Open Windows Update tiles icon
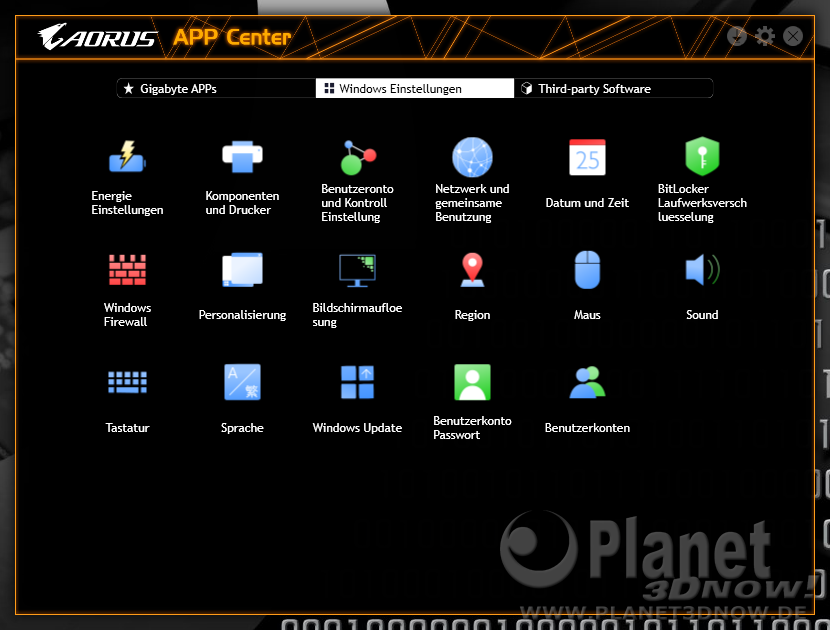830x630 pixels. tap(357, 382)
